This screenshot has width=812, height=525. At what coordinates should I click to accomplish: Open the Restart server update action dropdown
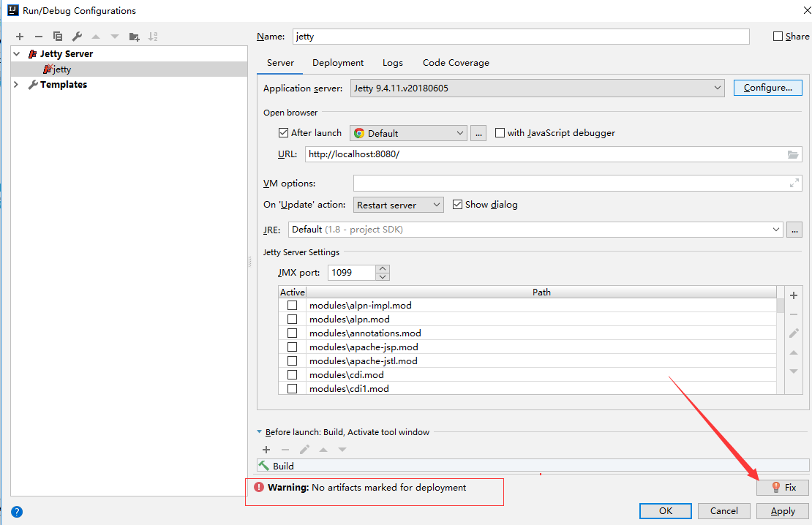[398, 205]
